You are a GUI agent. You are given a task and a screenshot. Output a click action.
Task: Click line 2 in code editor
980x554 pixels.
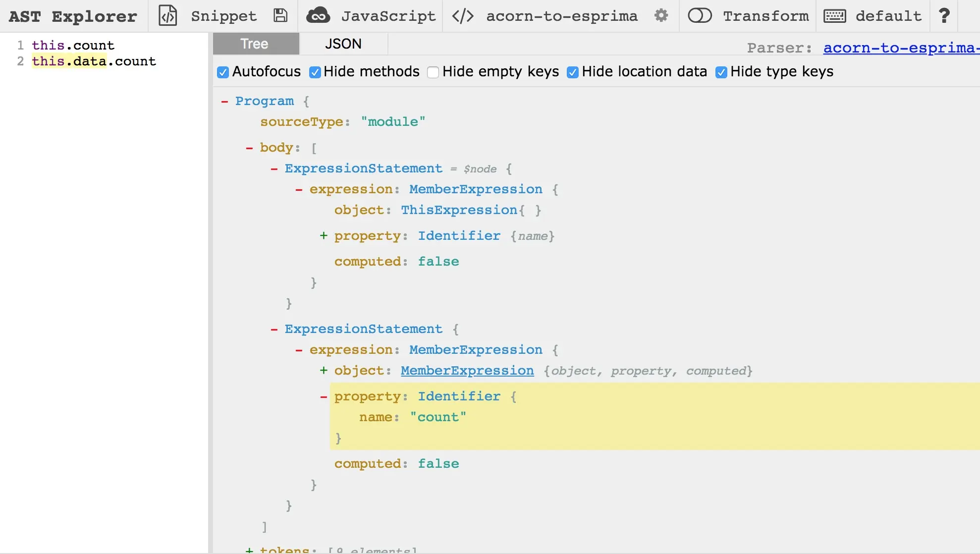pyautogui.click(x=94, y=61)
